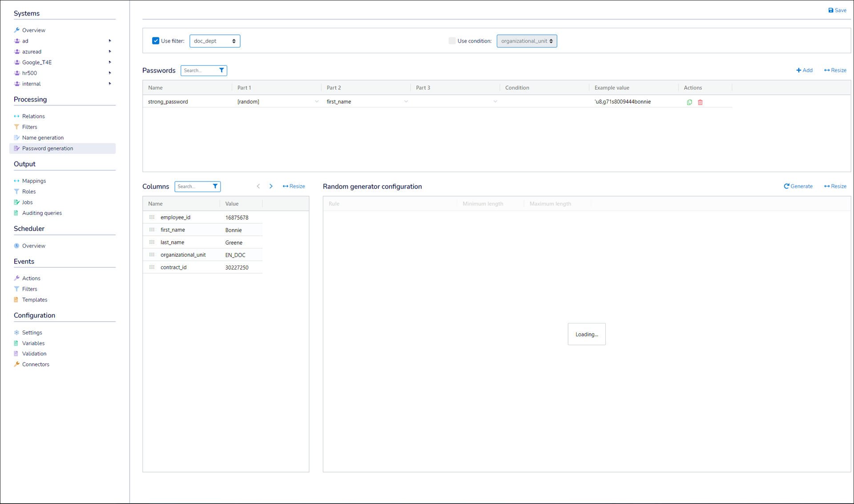Image resolution: width=854 pixels, height=504 pixels.
Task: Click Resize in the Columns panel
Action: point(294,186)
